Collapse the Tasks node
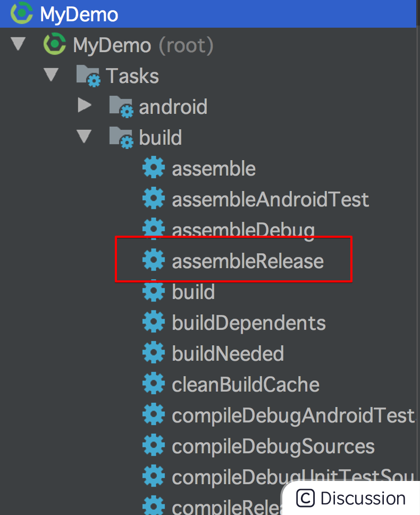Screen dimensions: 420x515 pos(52,75)
